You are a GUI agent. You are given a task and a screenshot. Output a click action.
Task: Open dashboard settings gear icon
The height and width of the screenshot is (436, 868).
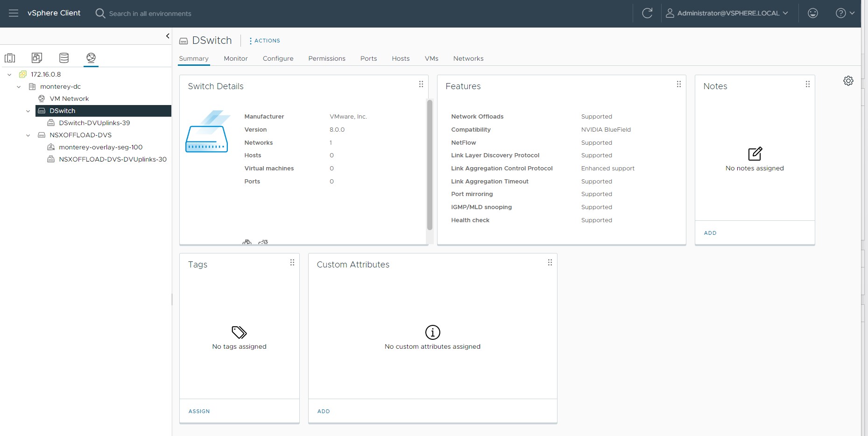848,81
